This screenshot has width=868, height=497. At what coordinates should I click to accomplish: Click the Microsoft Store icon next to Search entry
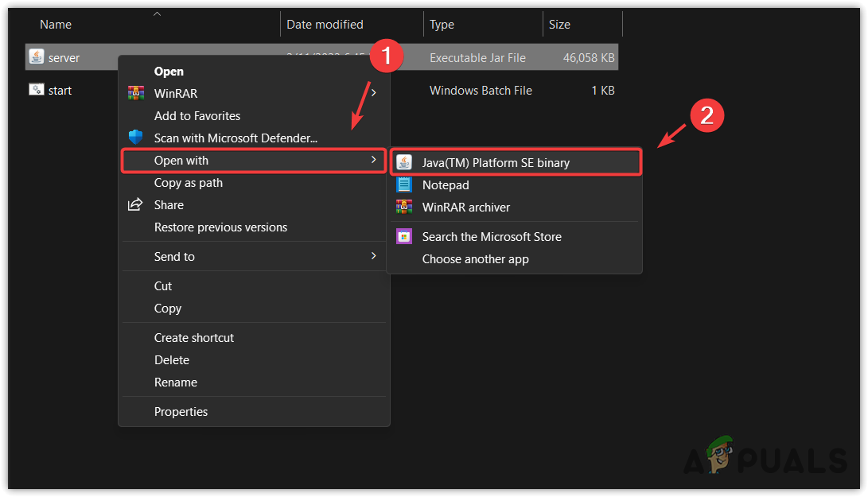coord(403,236)
